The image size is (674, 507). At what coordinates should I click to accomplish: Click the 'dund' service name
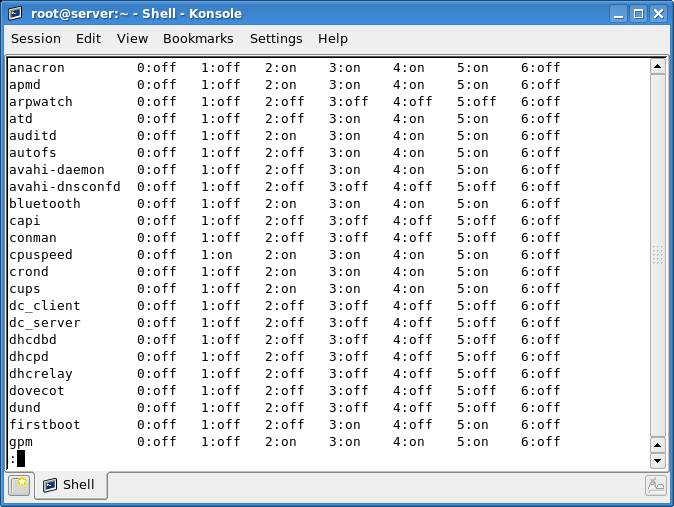point(25,408)
